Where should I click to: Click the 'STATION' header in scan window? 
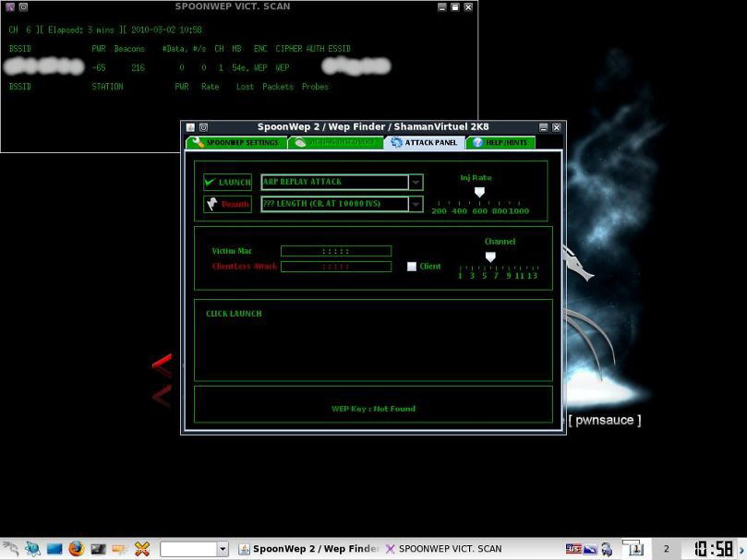point(107,87)
